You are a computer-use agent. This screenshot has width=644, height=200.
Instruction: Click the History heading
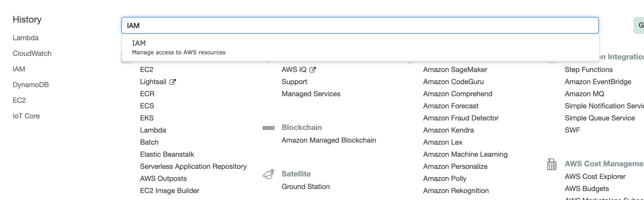pos(27,20)
